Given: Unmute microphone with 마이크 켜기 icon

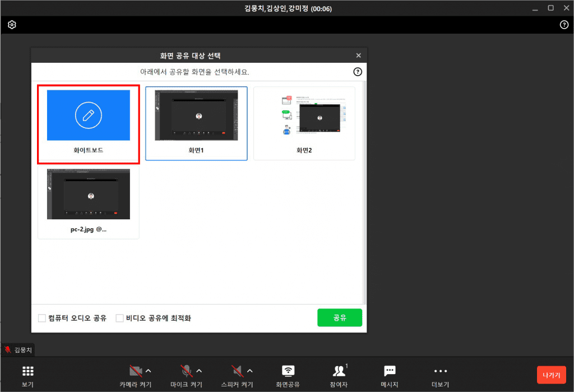Looking at the screenshot, I should [186, 371].
